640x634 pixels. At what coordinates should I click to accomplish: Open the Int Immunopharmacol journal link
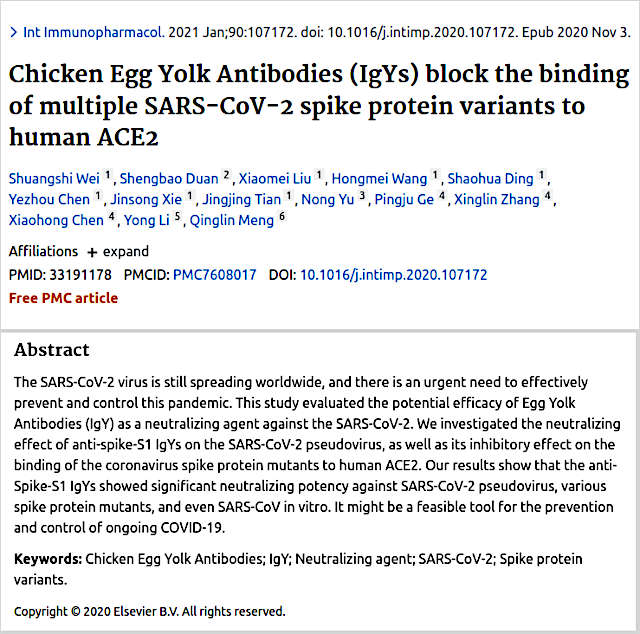pyautogui.click(x=94, y=32)
